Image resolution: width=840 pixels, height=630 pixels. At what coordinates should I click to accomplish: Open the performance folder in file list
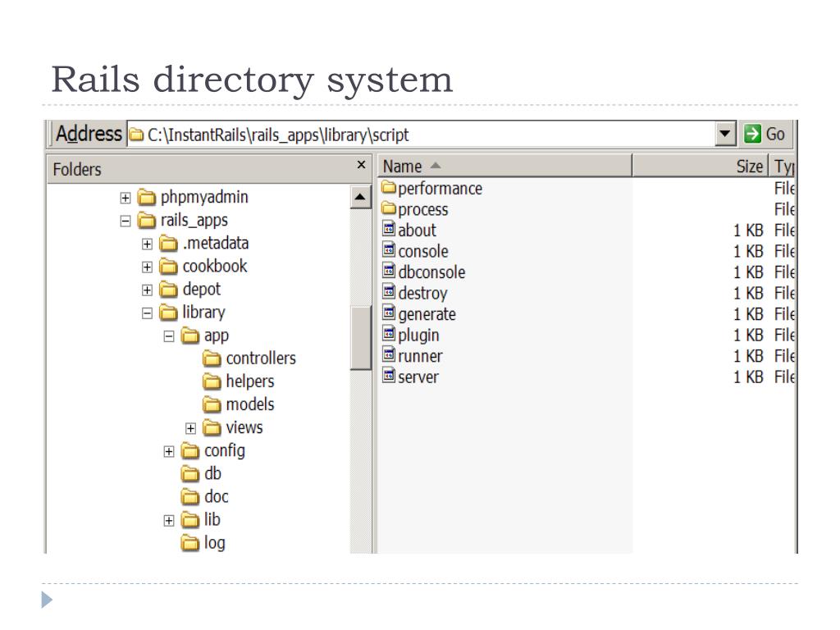tap(439, 188)
